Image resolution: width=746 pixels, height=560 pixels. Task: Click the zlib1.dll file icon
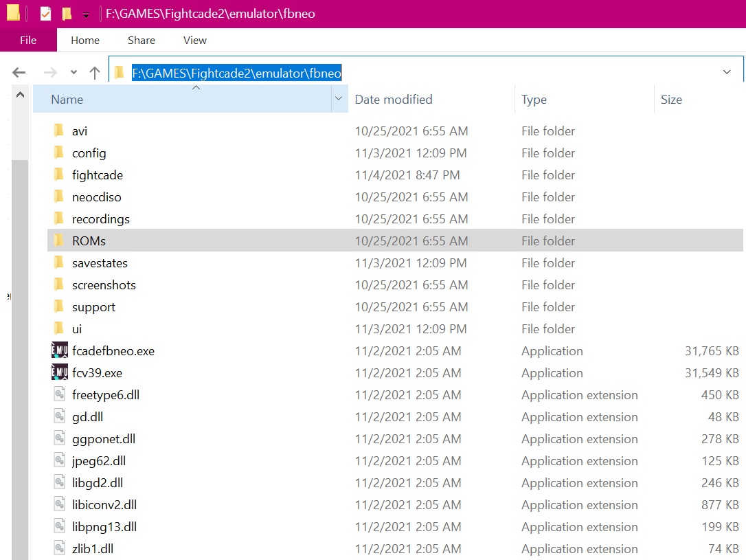(60, 548)
